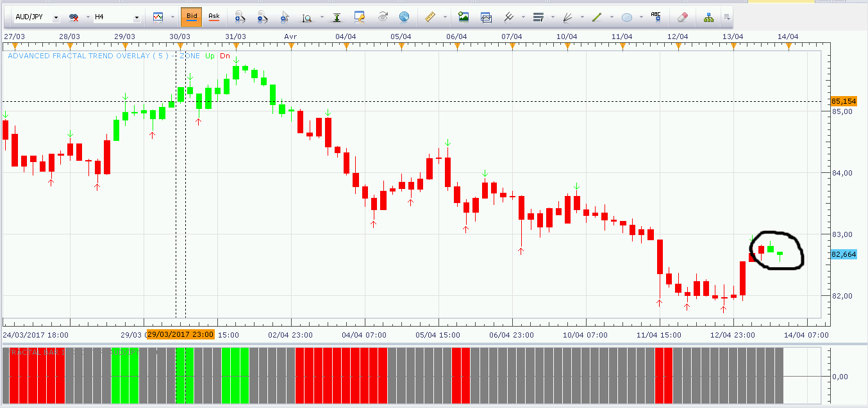Click the 85,00 price axis value
The height and width of the screenshot is (408, 868).
click(842, 111)
